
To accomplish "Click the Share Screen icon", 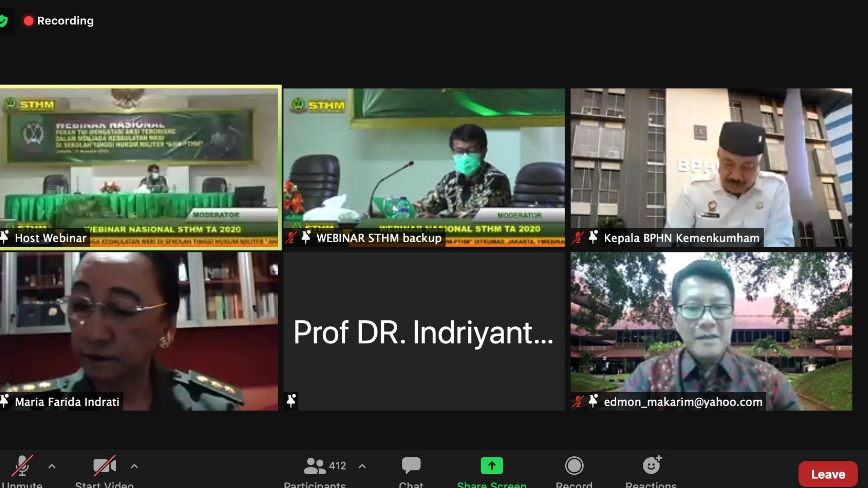I will tap(491, 466).
